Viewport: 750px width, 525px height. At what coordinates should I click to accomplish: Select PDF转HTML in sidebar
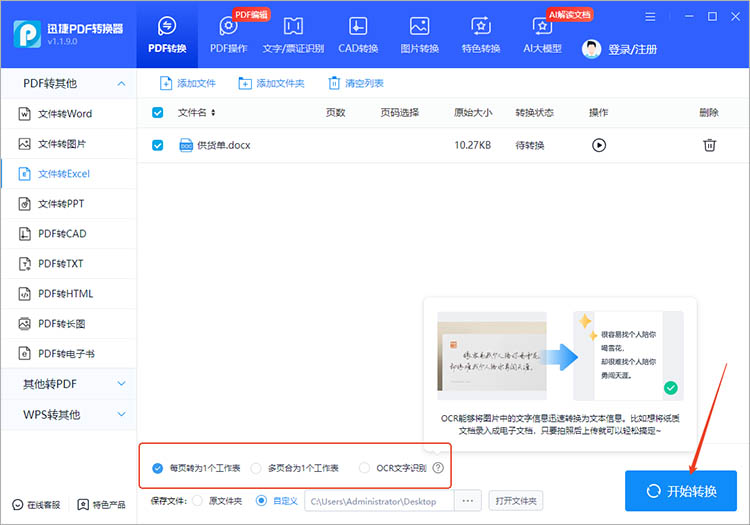point(68,294)
